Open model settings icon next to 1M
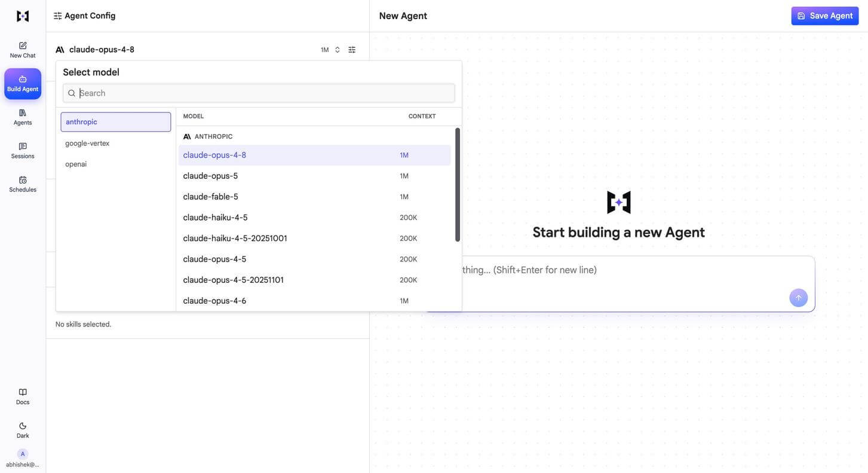Image resolution: width=868 pixels, height=473 pixels. tap(352, 50)
